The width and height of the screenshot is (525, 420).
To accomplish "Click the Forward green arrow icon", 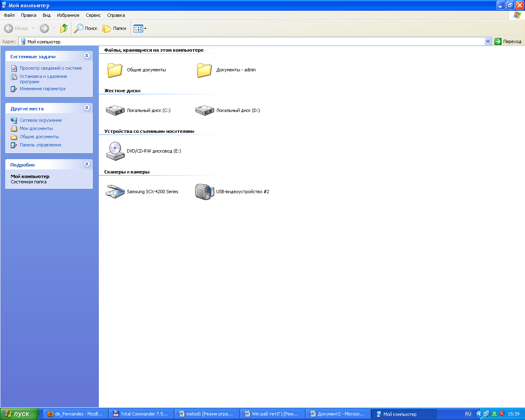I will point(44,28).
